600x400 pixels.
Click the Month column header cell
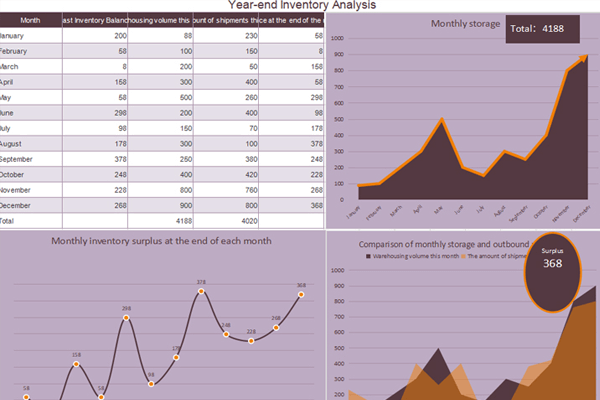click(x=30, y=19)
